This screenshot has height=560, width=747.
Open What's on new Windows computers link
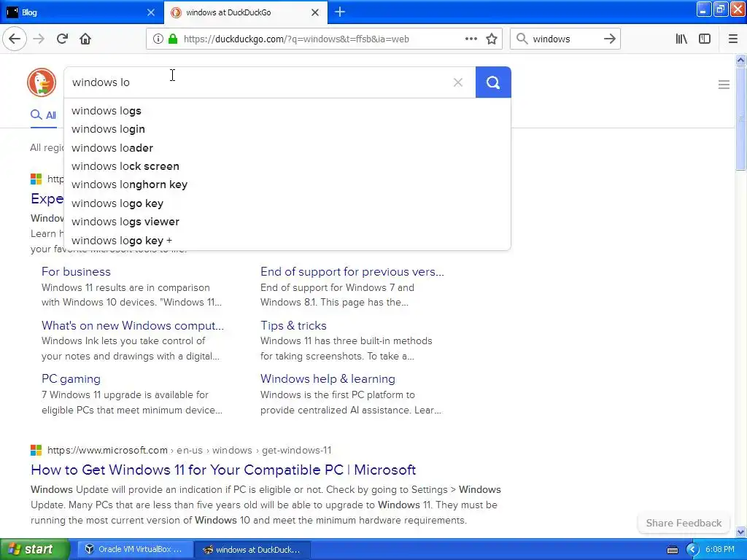point(133,325)
